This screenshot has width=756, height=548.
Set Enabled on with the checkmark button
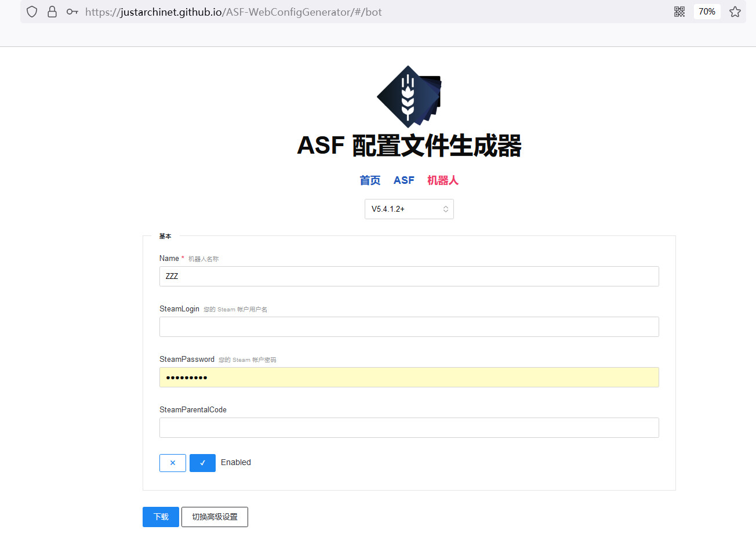point(202,463)
